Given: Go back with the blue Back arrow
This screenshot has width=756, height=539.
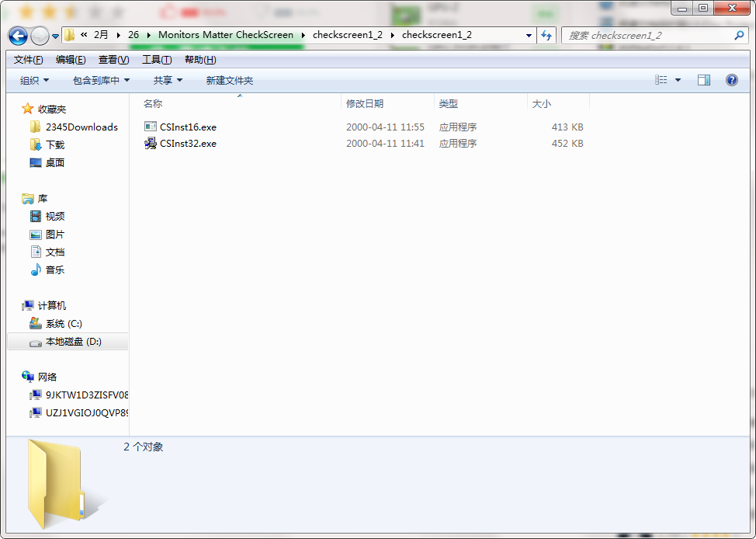Looking at the screenshot, I should click(x=19, y=35).
